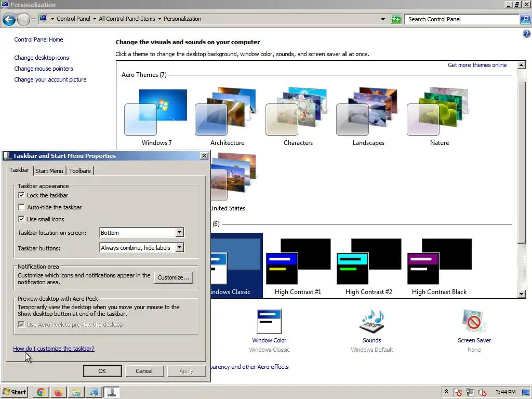Refresh the Control Panel address bar
Viewport: 532px width, 399px height.
[395, 19]
